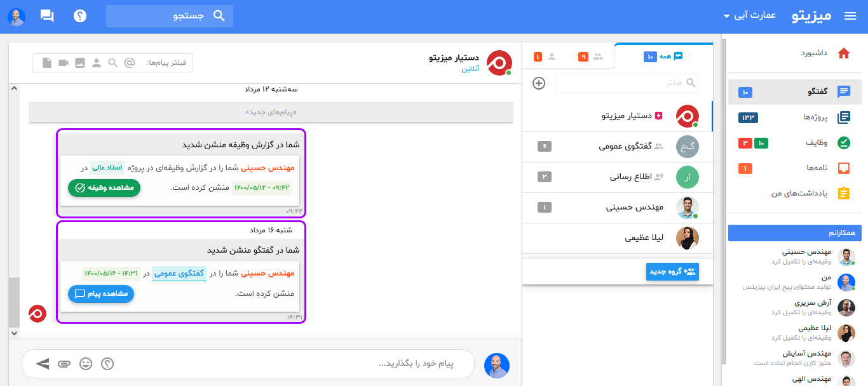Click the فیلتر input above the chat list

point(627,83)
